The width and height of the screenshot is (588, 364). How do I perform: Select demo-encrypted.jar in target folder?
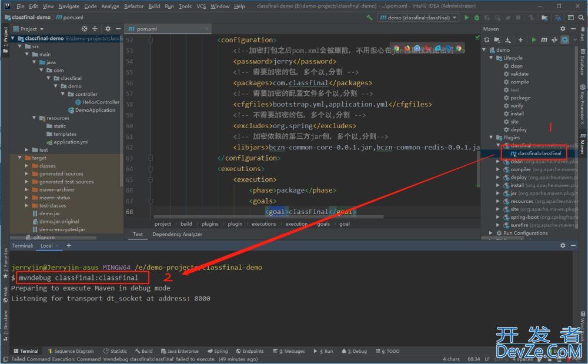click(62, 229)
